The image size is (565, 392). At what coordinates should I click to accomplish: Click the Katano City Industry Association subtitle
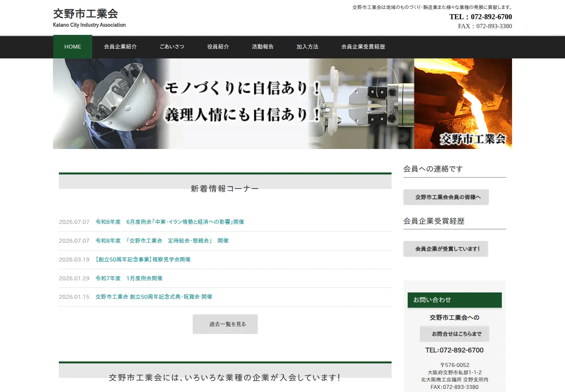(89, 25)
